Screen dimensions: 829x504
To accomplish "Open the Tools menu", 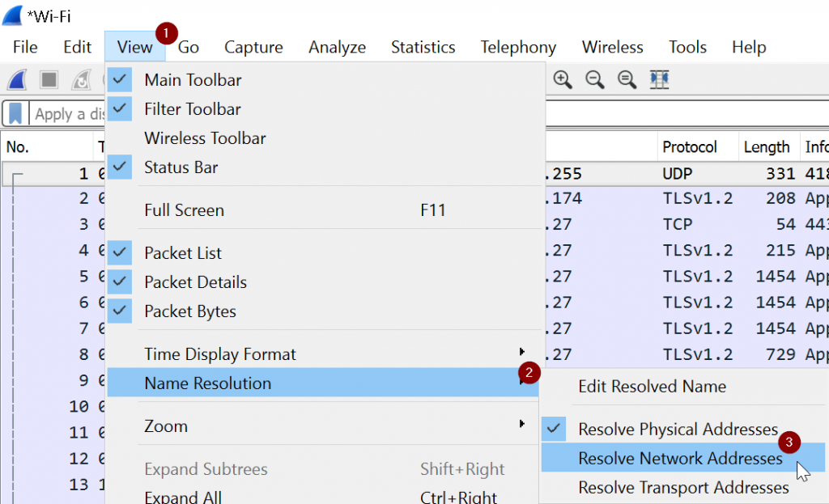I will pyautogui.click(x=687, y=47).
